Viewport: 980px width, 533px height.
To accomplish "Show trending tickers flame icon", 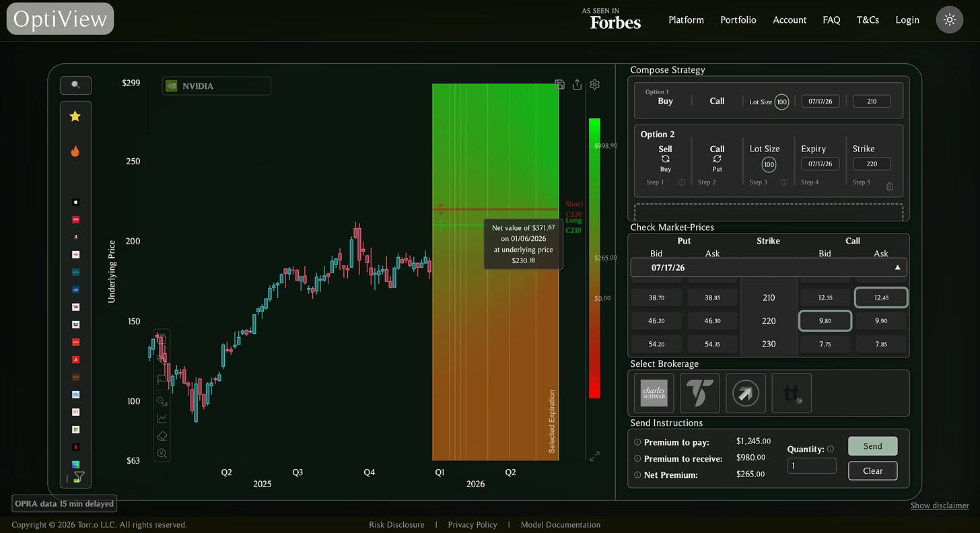I will click(x=75, y=151).
